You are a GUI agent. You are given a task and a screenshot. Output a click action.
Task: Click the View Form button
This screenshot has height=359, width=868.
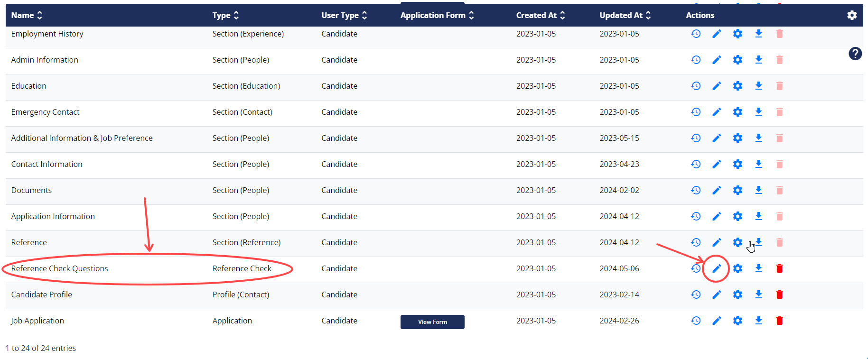(432, 322)
